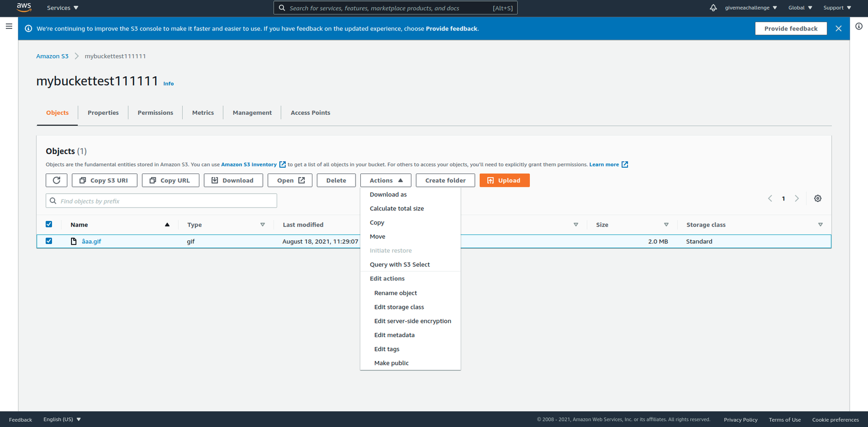The height and width of the screenshot is (427, 868).
Task: Open table preferences gear icon
Action: pyautogui.click(x=817, y=199)
